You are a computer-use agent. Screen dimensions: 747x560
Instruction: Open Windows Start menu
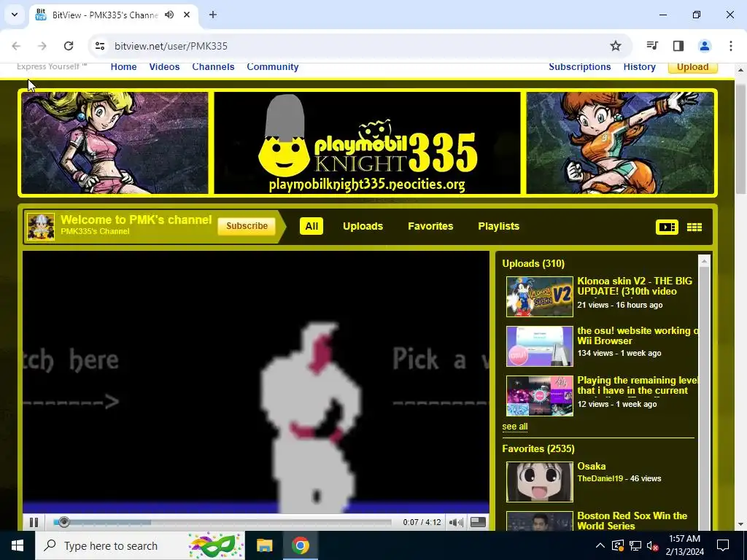(x=18, y=545)
